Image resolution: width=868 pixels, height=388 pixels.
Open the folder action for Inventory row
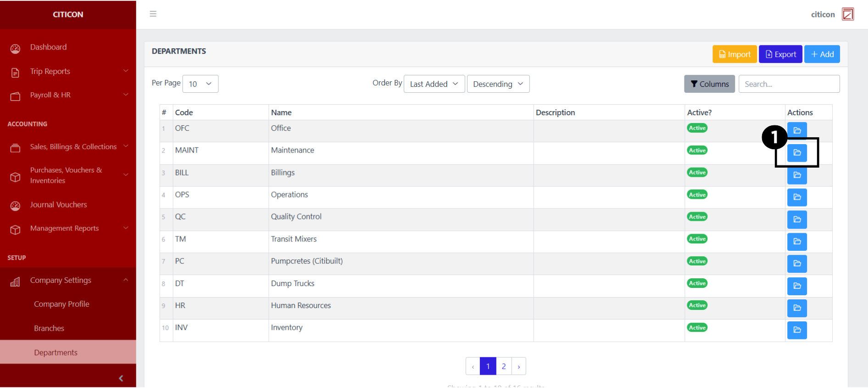point(797,330)
